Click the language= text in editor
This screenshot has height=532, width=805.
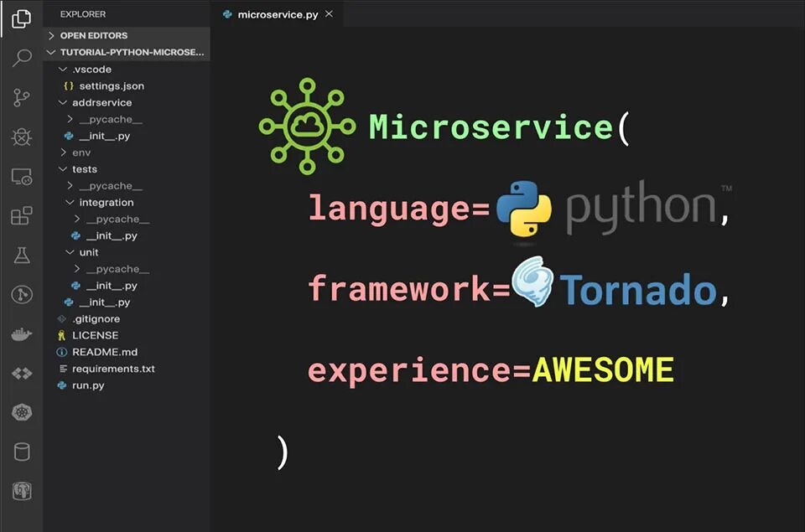(399, 209)
